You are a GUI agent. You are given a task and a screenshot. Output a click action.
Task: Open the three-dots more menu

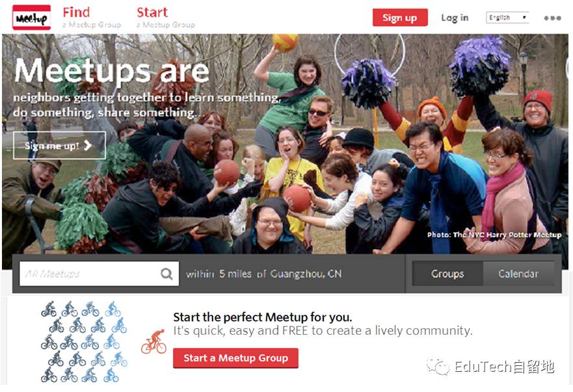coord(552,18)
